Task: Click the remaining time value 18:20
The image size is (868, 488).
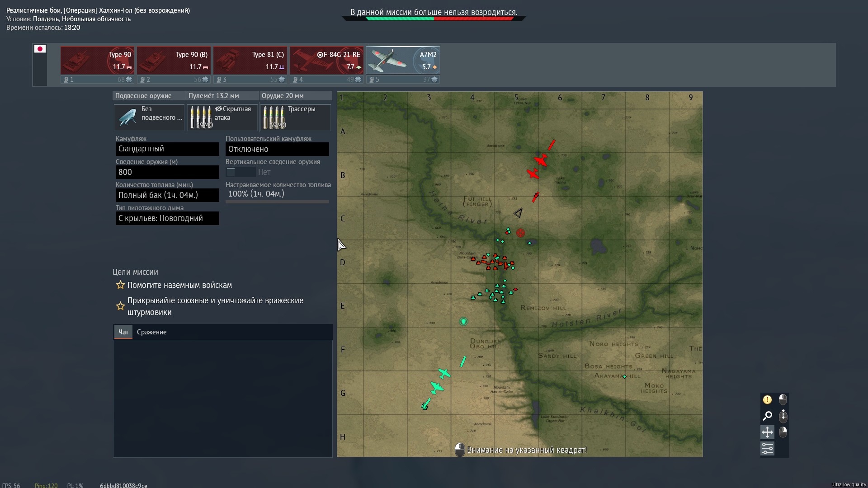Action: (72, 28)
